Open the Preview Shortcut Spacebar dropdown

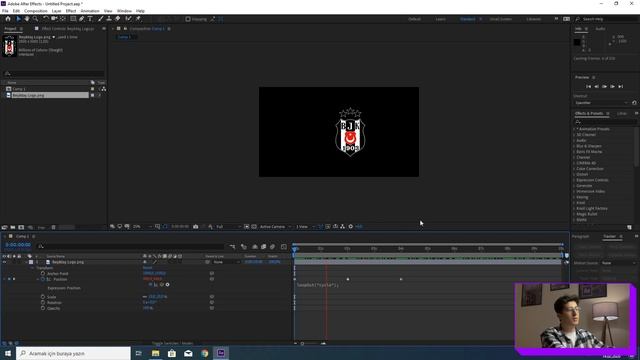click(x=601, y=103)
